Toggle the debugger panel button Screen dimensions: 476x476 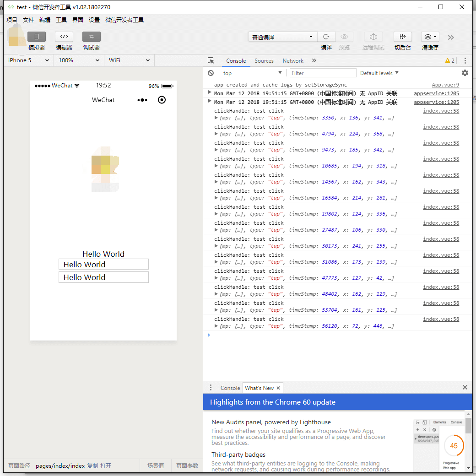[x=92, y=37]
